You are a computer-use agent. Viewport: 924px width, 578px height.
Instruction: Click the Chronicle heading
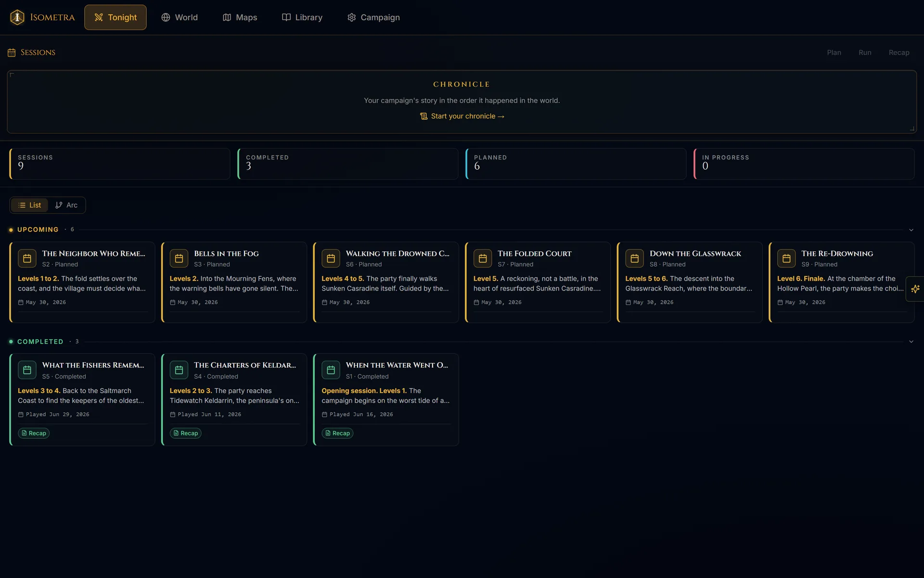pos(462,84)
